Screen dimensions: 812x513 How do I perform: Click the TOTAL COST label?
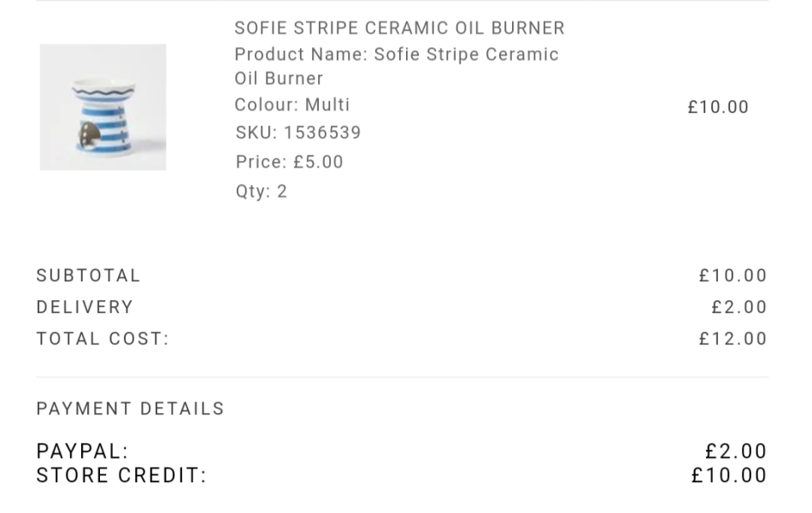pyautogui.click(x=103, y=339)
